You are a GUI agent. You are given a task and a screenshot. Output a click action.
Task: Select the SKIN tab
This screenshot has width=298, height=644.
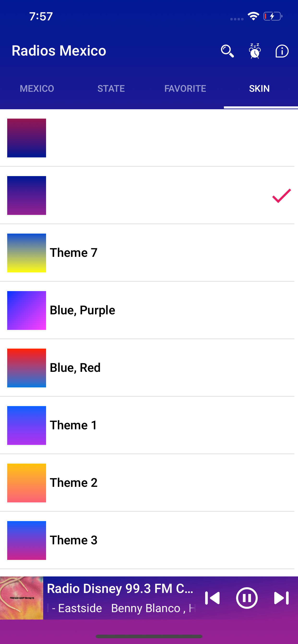259,88
